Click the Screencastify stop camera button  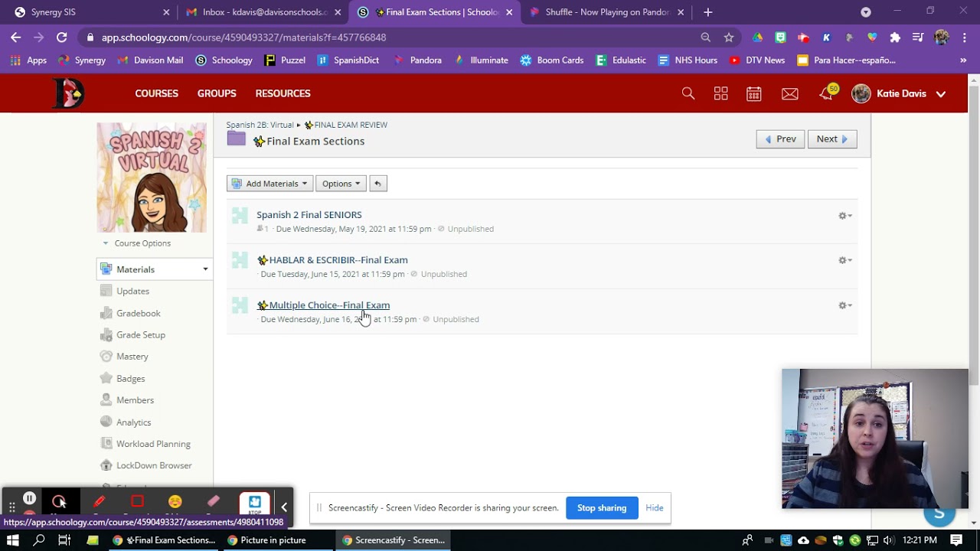(x=254, y=503)
